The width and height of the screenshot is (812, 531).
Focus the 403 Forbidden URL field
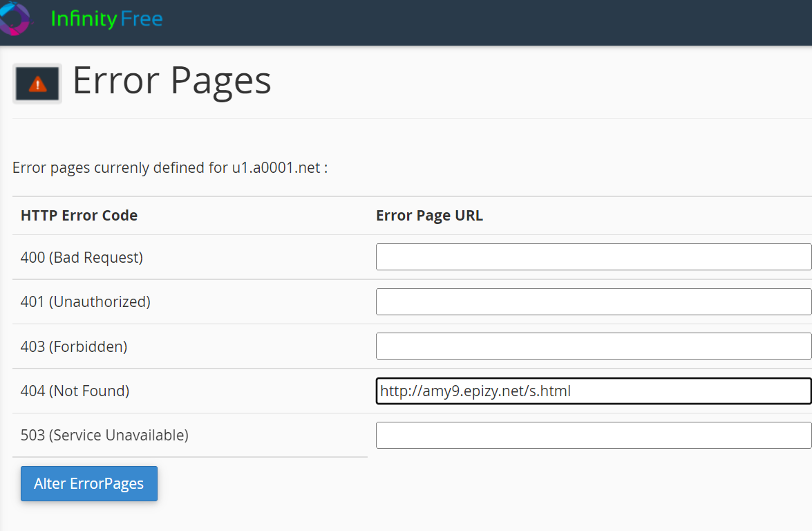pos(594,346)
